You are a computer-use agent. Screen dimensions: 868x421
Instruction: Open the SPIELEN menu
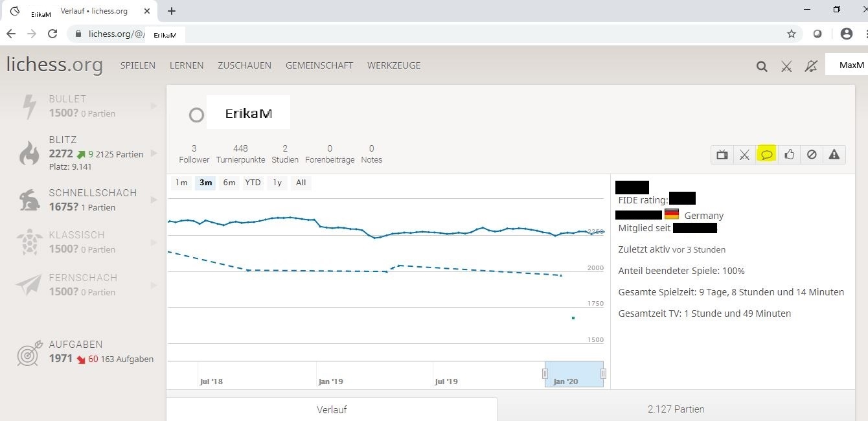137,65
